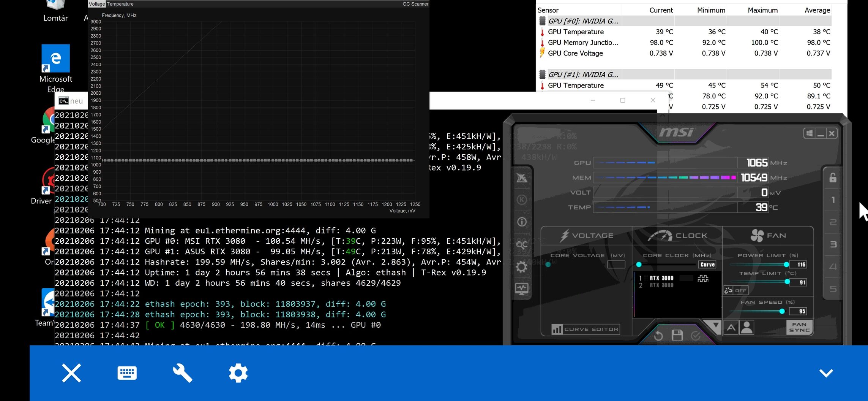
Task: Click the Core Clock slider handle
Action: 639,265
